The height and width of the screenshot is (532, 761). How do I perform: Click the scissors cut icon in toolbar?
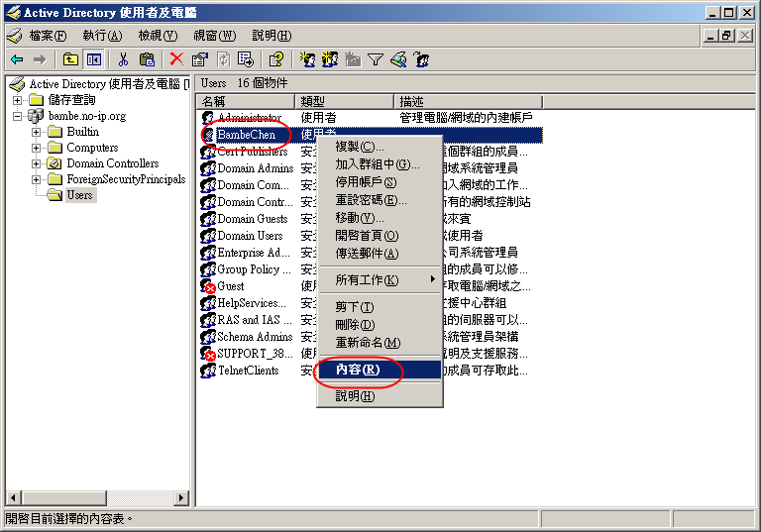[123, 59]
